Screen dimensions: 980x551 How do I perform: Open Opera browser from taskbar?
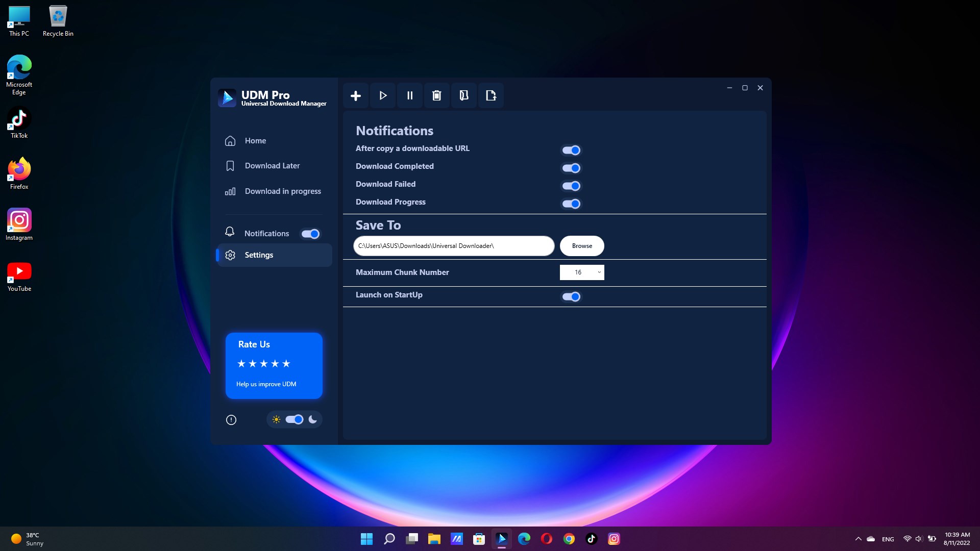(547, 539)
